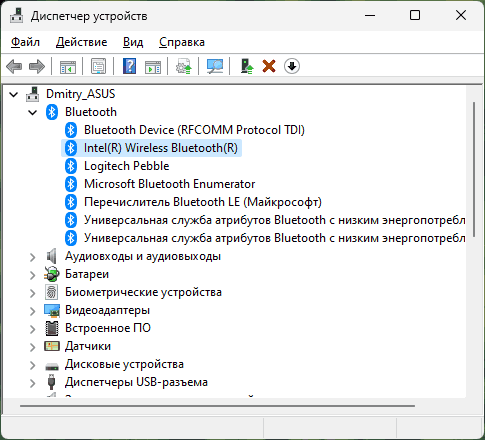The width and height of the screenshot is (485, 440).
Task: Click the Видеоадаптеры display adapter icon
Action: [x=52, y=310]
